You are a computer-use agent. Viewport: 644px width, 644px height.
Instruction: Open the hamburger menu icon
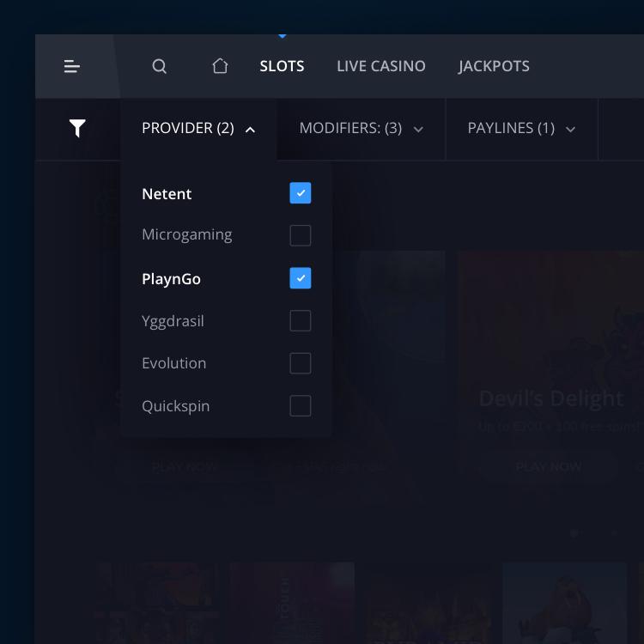pos(72,66)
